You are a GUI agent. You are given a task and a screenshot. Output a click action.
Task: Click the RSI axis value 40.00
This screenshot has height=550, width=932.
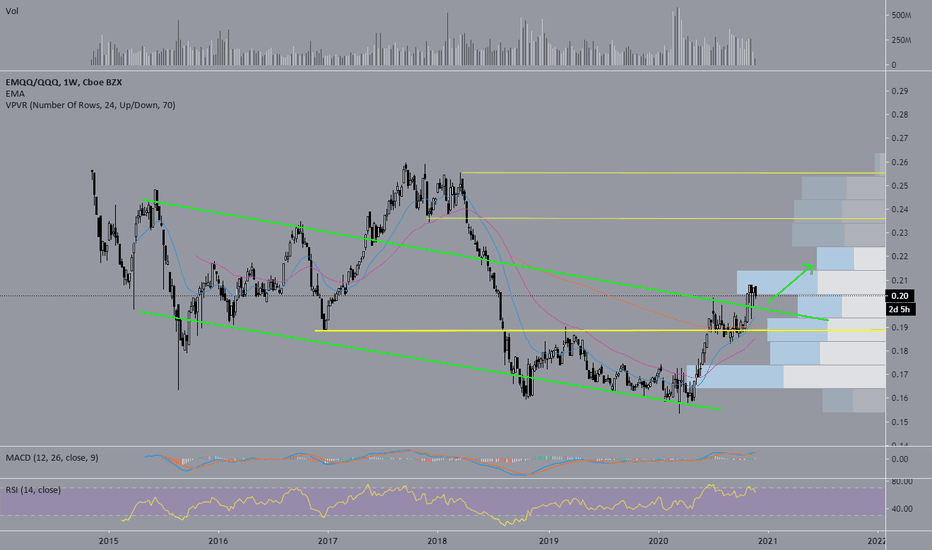coord(902,509)
